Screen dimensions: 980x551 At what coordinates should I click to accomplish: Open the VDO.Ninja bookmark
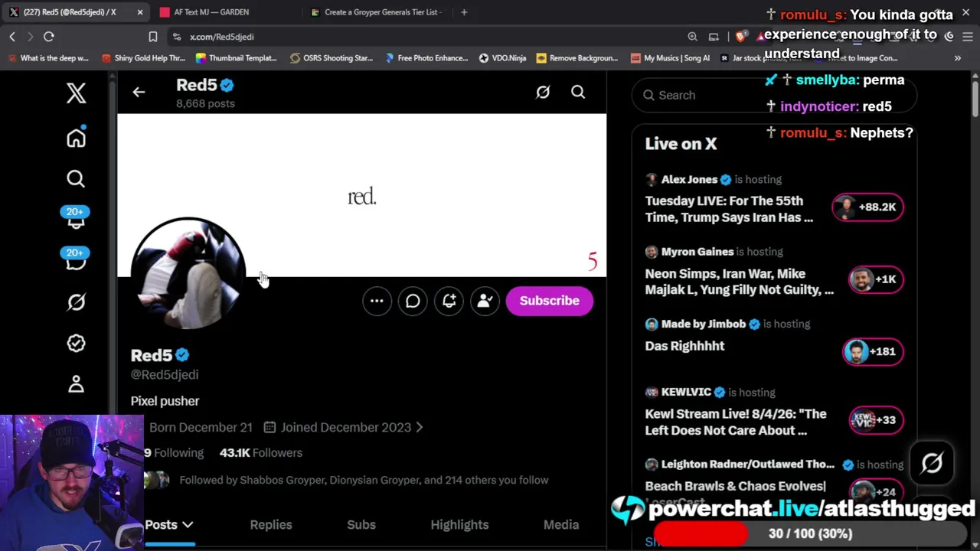(502, 58)
